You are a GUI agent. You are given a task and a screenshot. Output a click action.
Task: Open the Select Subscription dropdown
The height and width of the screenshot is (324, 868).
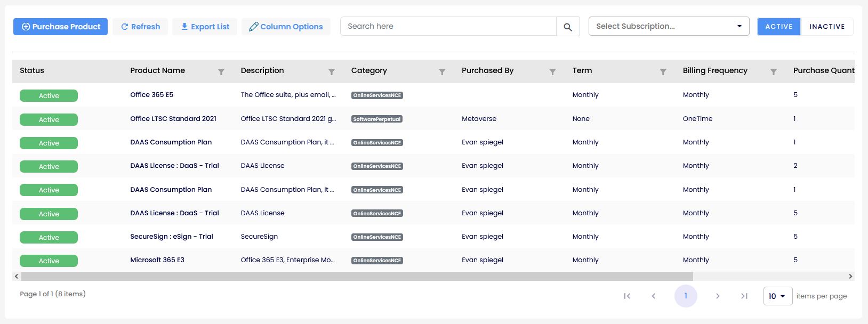pos(669,26)
